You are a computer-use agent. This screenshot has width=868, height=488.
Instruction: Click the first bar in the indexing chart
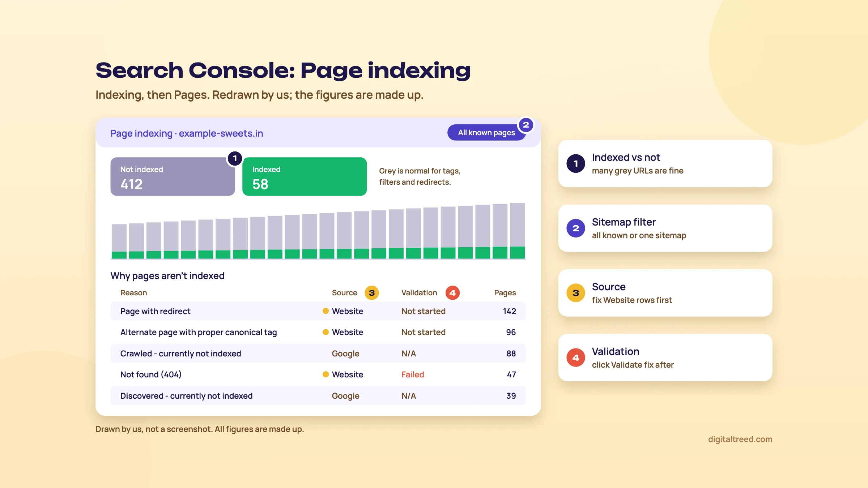[119, 241]
